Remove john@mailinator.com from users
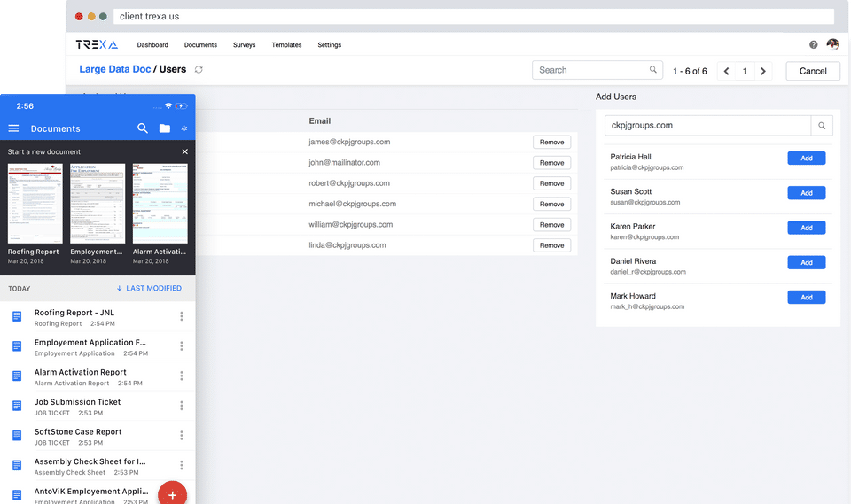This screenshot has height=504, width=851. pos(551,163)
